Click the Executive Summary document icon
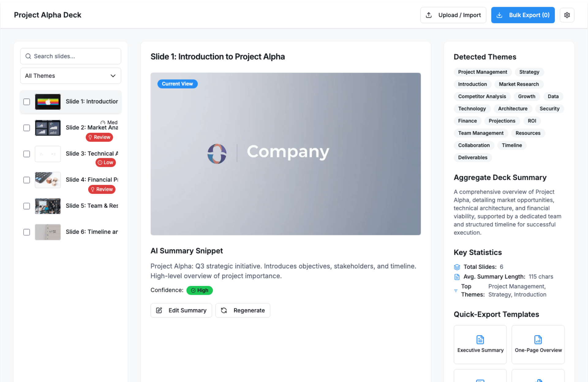The height and width of the screenshot is (382, 588). (480, 339)
